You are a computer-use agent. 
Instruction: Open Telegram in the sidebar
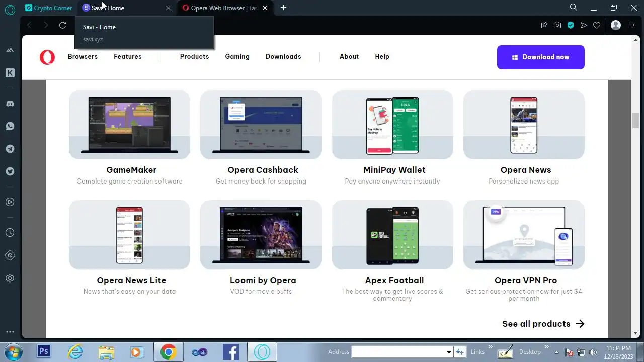pyautogui.click(x=10, y=149)
